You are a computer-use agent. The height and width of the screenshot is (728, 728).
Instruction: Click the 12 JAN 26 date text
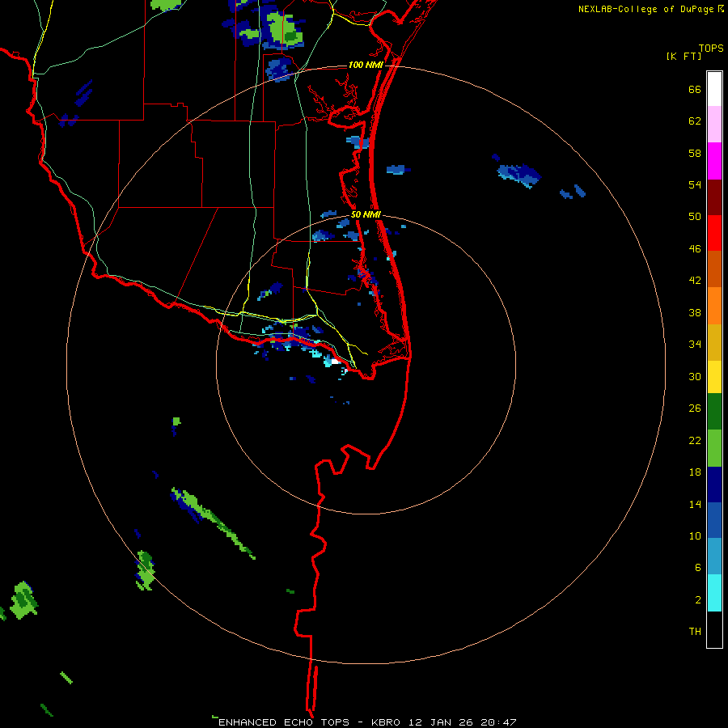click(441, 722)
